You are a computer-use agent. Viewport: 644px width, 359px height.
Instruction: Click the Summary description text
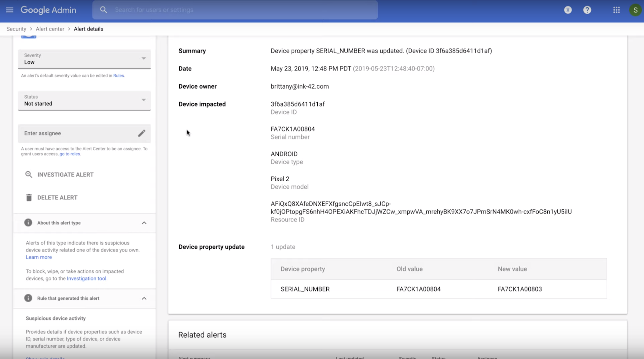(381, 51)
